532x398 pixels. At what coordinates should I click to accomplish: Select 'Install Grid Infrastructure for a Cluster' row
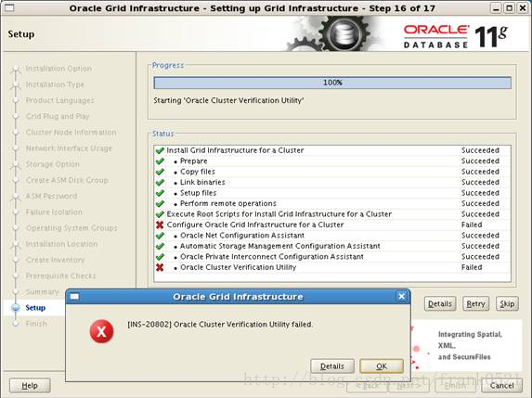pyautogui.click(x=332, y=150)
